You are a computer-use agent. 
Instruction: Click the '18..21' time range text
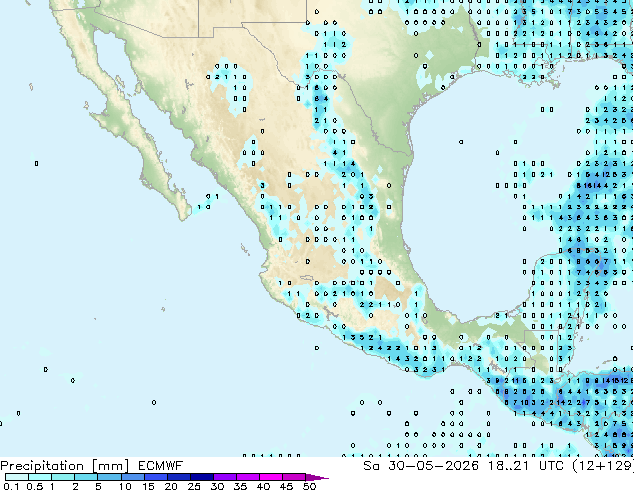tap(508, 466)
